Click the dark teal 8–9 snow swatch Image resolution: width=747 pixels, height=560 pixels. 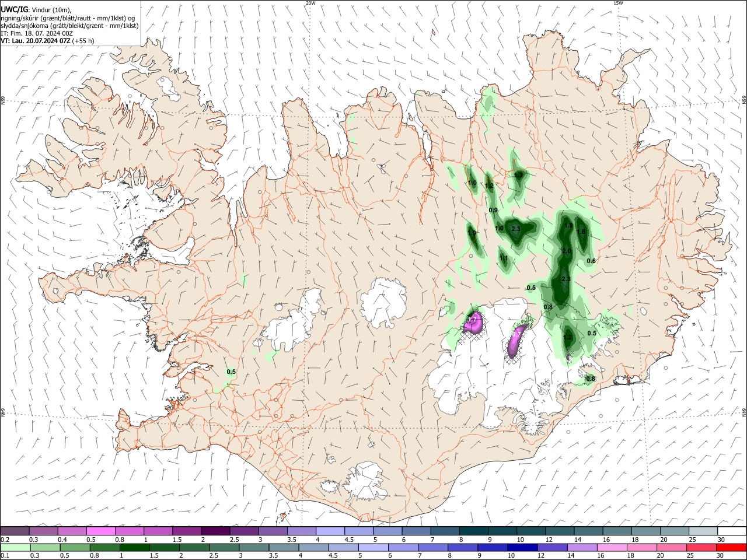tap(473, 531)
